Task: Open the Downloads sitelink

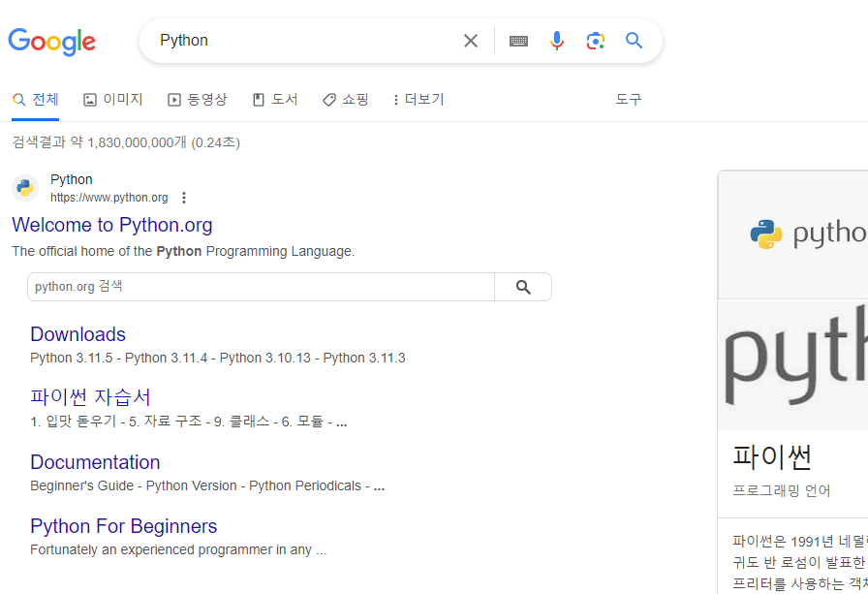Action: (78, 334)
